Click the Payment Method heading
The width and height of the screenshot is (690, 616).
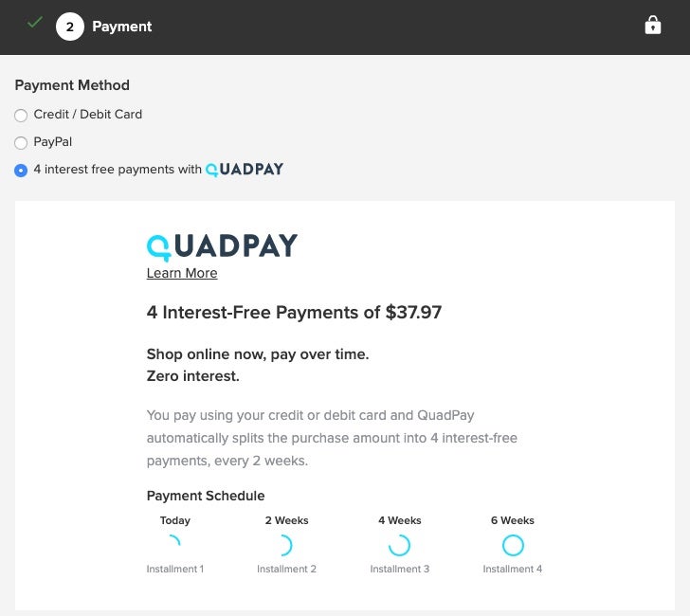click(x=72, y=85)
